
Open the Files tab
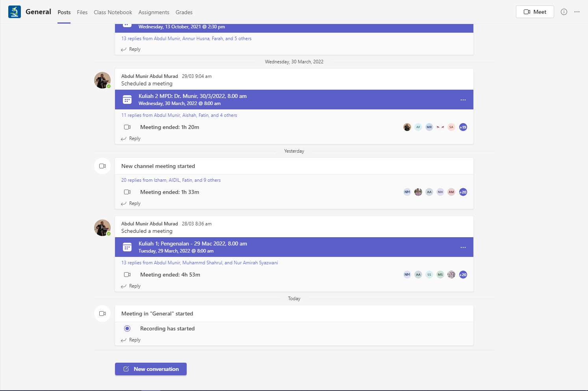point(82,12)
